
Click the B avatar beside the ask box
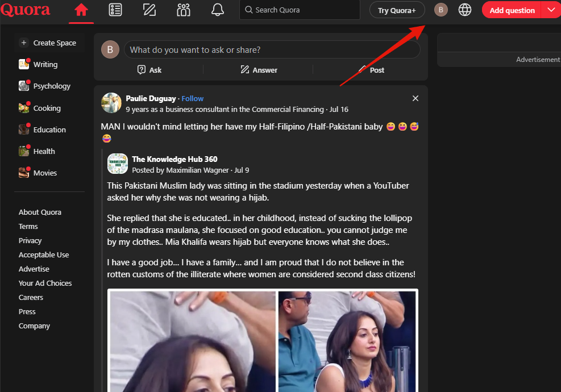(x=110, y=49)
